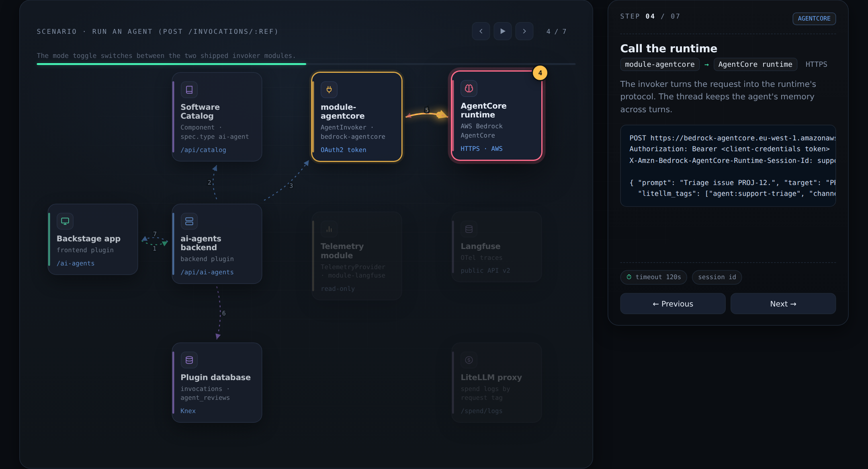This screenshot has width=868, height=469.
Task: Select the Langfuse node title
Action: point(480,246)
